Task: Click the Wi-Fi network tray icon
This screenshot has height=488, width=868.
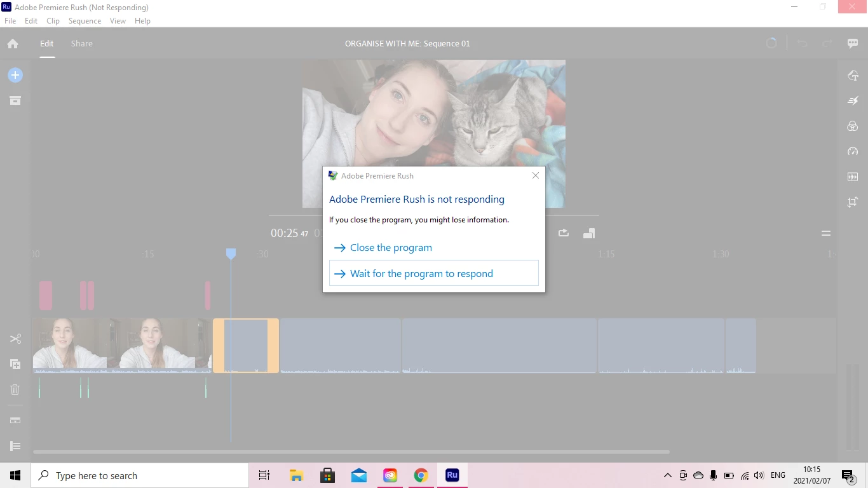Action: 745,475
